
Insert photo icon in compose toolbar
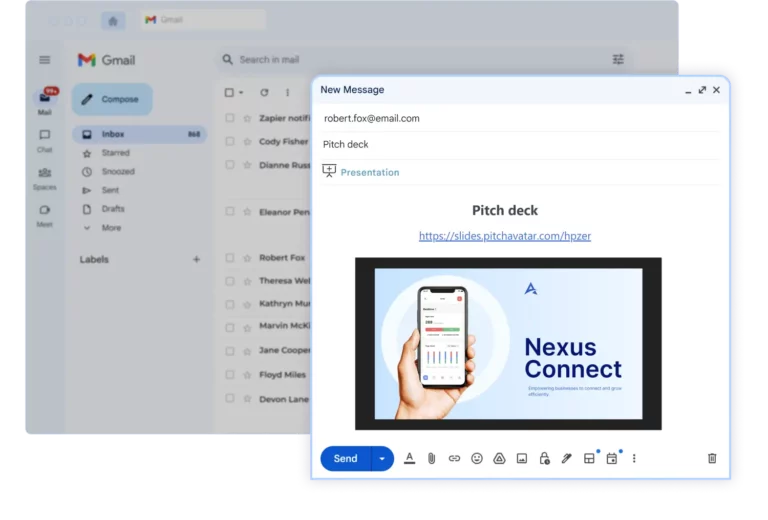click(x=522, y=458)
